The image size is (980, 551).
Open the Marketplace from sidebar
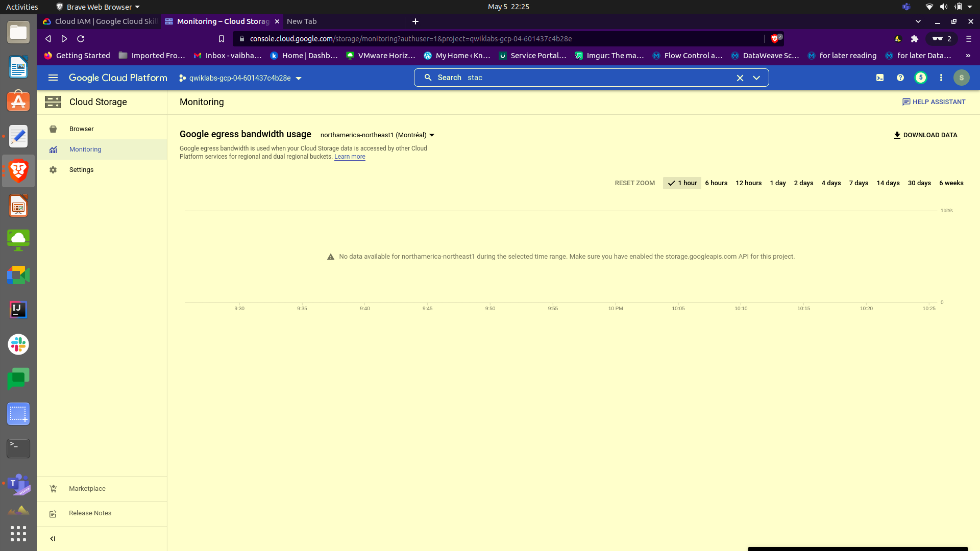pos(87,488)
